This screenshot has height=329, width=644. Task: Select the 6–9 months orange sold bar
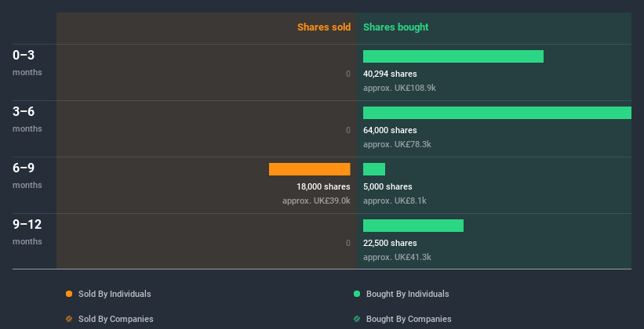tap(310, 169)
